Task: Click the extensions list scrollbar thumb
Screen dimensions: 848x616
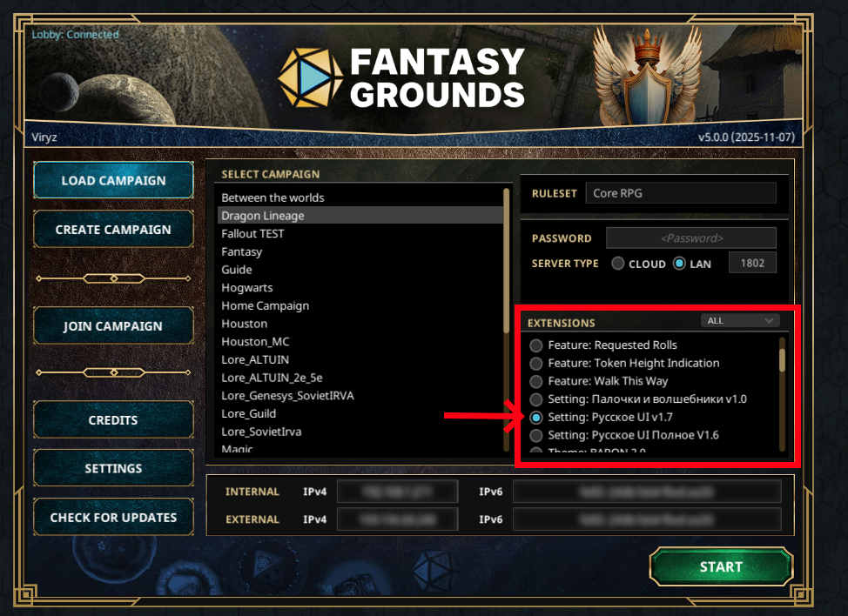Action: pos(782,360)
